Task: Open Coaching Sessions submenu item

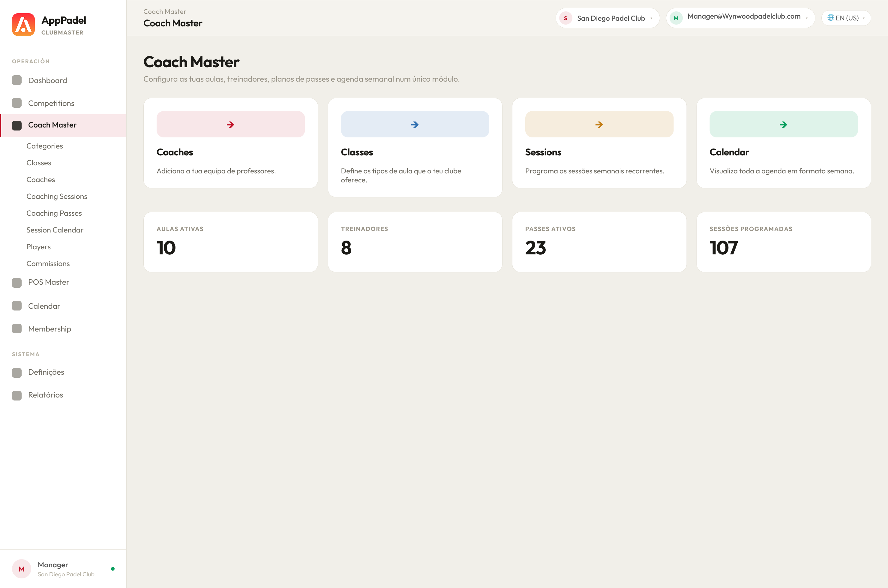Action: 57,196
